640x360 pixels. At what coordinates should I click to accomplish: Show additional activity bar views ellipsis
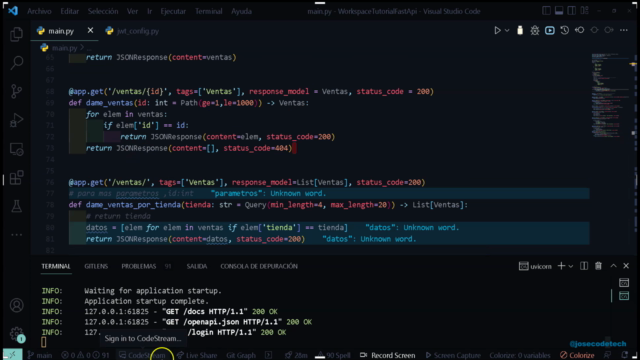click(16, 235)
